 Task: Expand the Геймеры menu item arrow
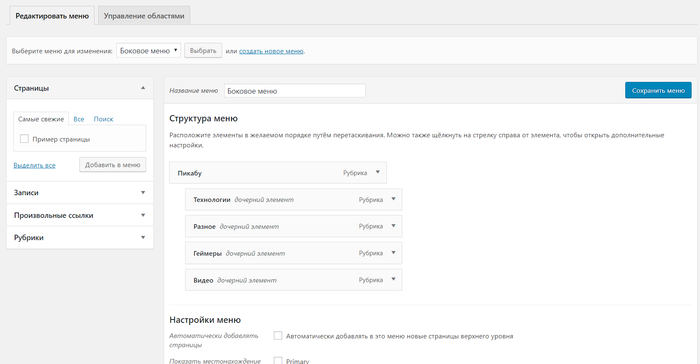point(393,252)
